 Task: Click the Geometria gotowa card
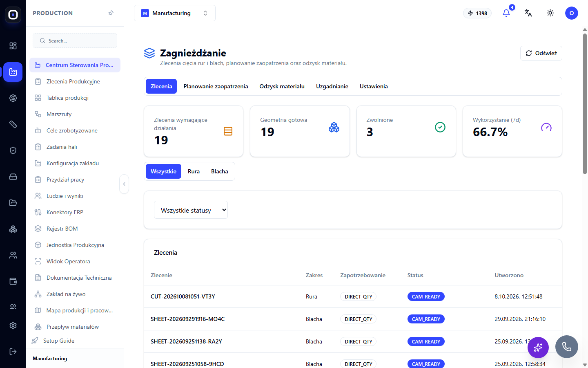[300, 131]
